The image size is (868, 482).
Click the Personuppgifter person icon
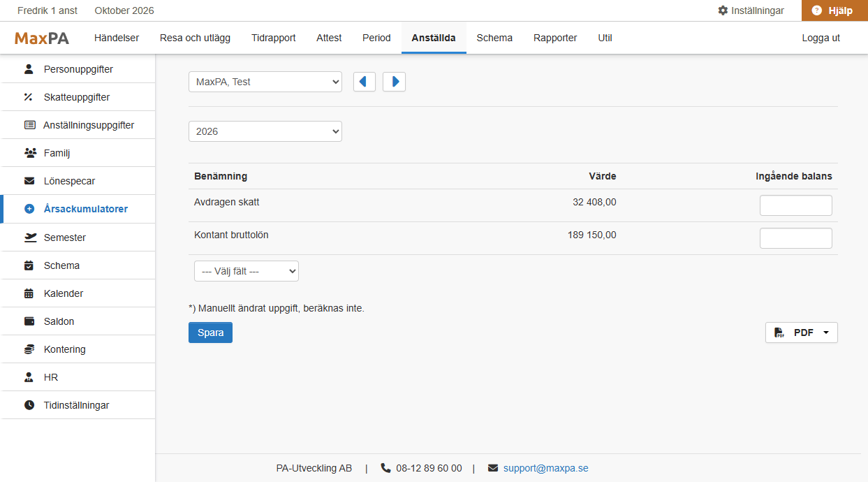(x=29, y=69)
